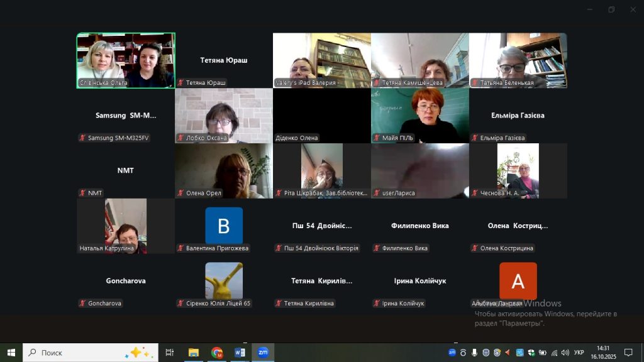644x362 pixels.
Task: Click Валентина Пригожева blue B avatar
Action: (224, 225)
